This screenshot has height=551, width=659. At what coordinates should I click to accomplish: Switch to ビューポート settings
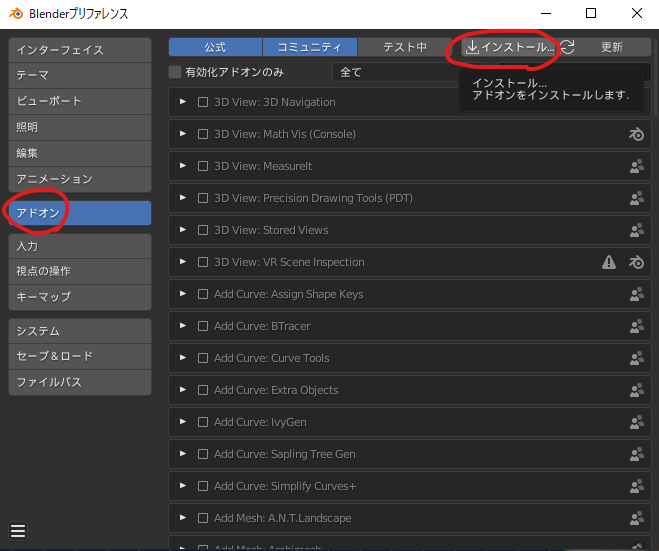[80, 101]
